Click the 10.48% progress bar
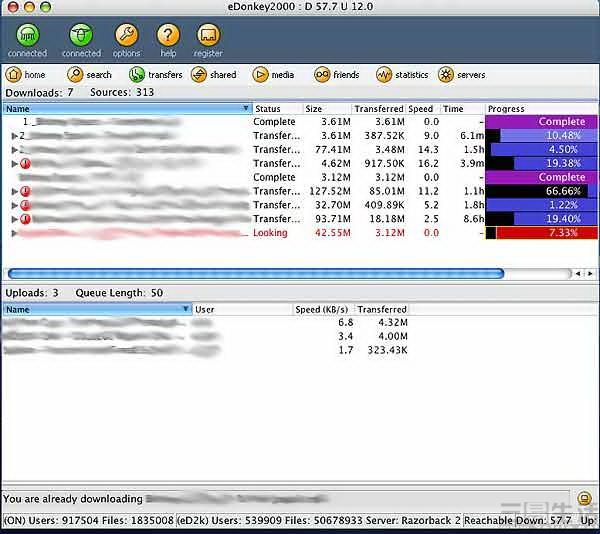Viewport: 600px width, 534px height. 541,135
